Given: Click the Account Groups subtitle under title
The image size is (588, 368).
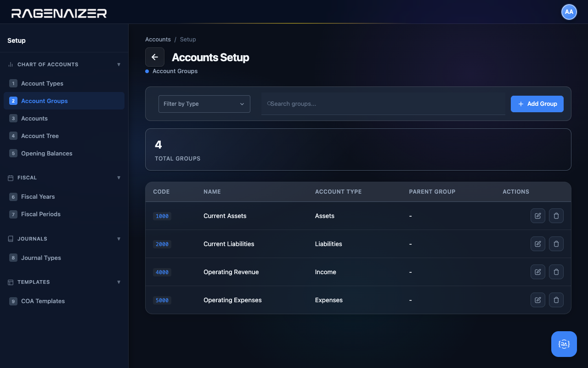Looking at the screenshot, I should click(175, 71).
